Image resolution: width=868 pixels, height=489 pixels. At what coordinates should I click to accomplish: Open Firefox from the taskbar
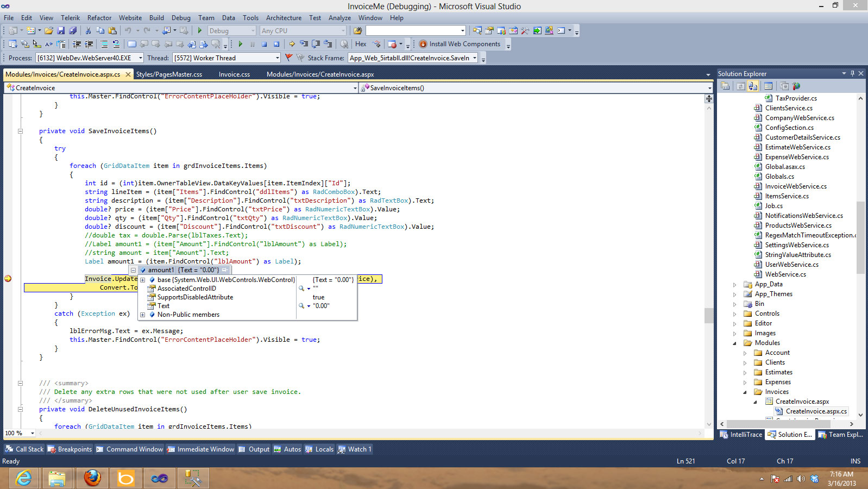[x=92, y=478]
